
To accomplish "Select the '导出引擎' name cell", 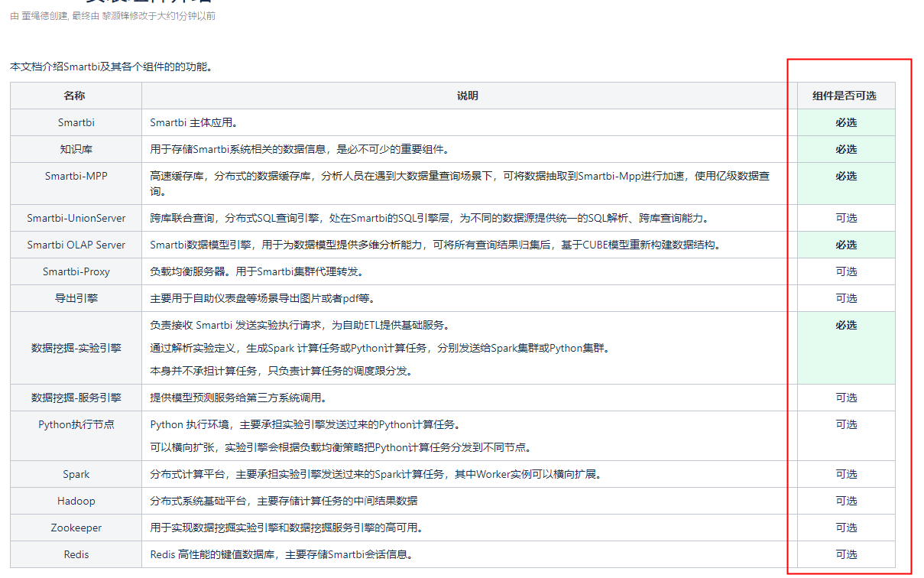I will tap(76, 298).
